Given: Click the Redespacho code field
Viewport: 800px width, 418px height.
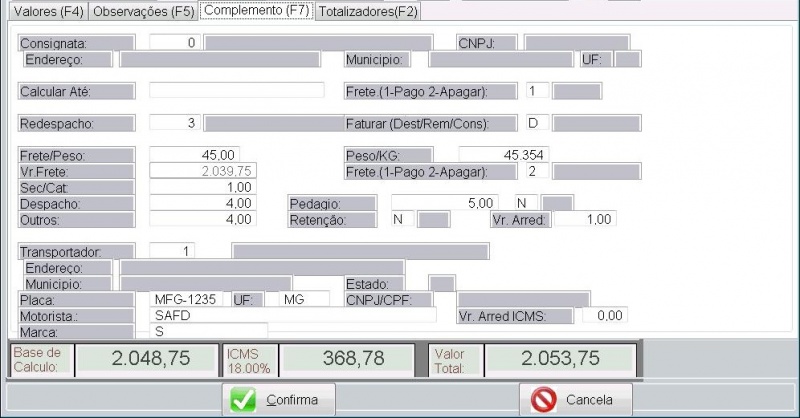Looking at the screenshot, I should (x=175, y=123).
